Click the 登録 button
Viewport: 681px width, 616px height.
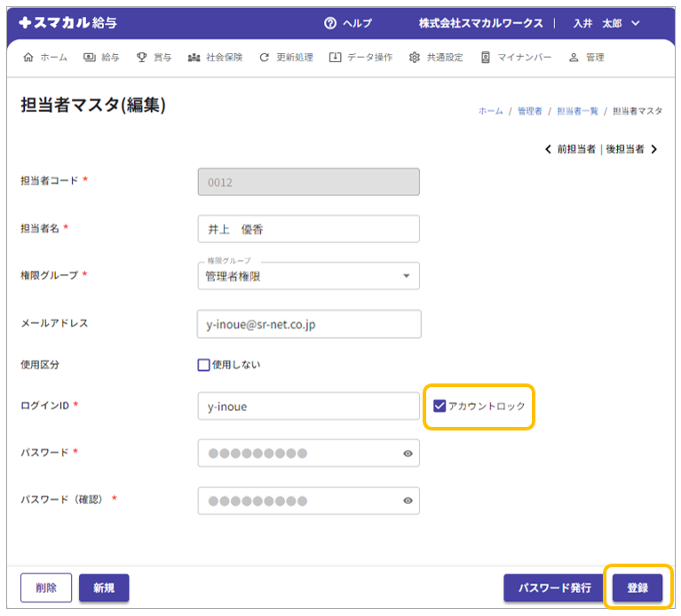[637, 588]
